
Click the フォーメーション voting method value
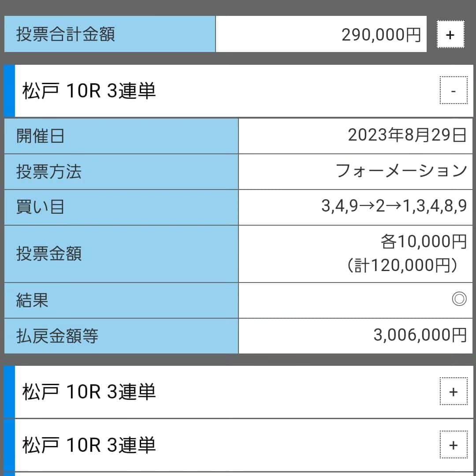(401, 171)
